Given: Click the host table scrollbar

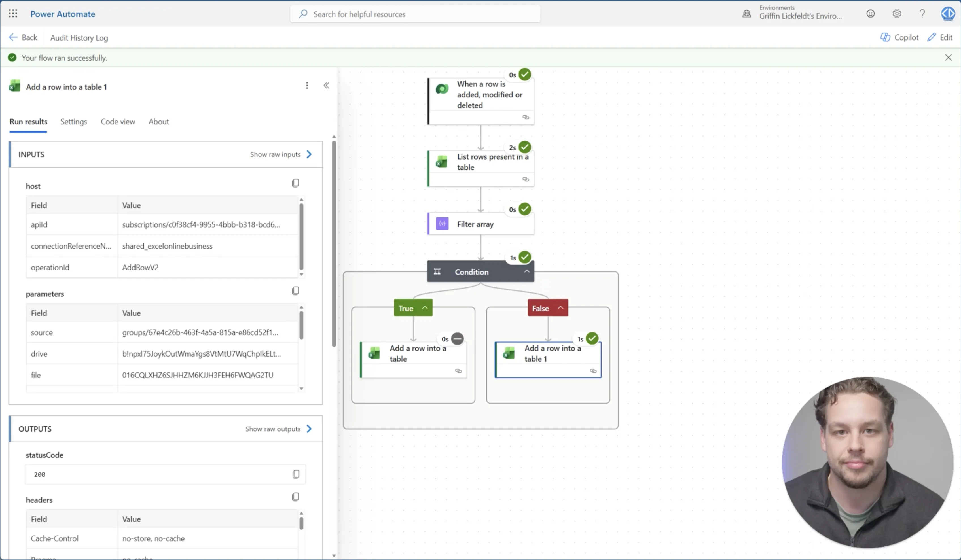Looking at the screenshot, I should [301, 236].
